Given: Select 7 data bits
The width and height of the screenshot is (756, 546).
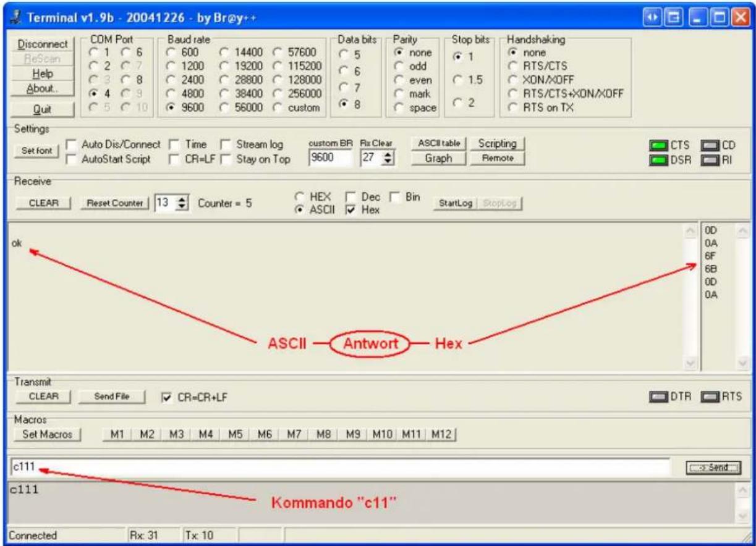Looking at the screenshot, I should tap(344, 88).
